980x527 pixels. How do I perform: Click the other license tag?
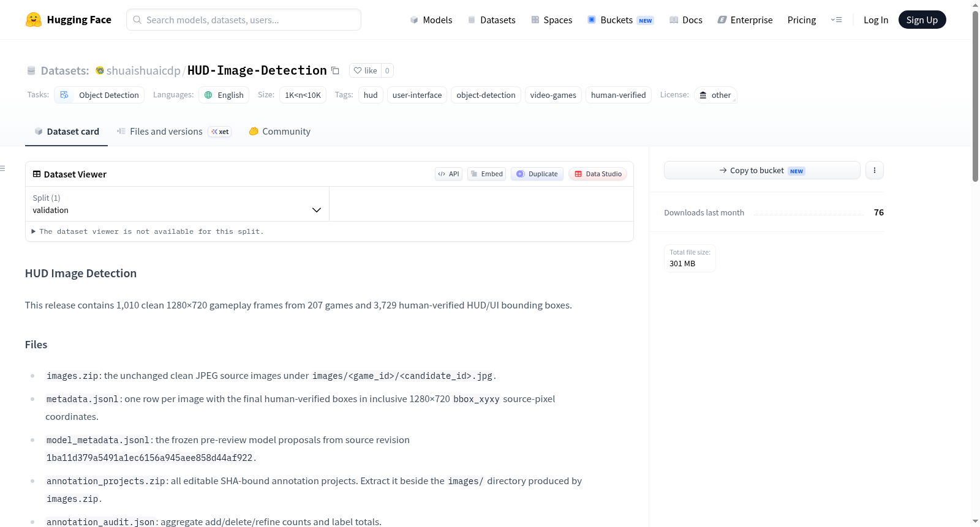[715, 95]
